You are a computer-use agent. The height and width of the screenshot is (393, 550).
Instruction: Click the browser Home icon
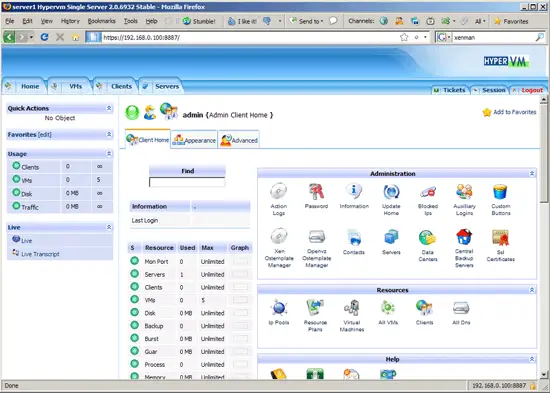click(75, 37)
